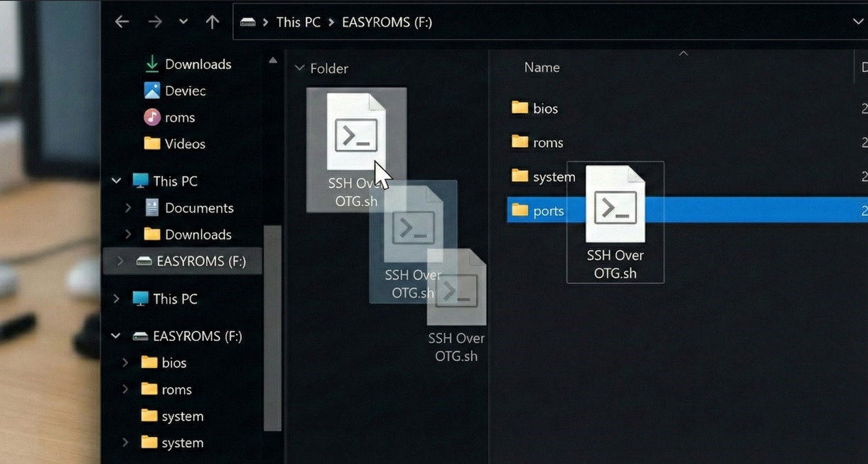Collapse the expanded EASYROMS (F:) tree node
This screenshot has height=464, width=868.
pyautogui.click(x=116, y=336)
